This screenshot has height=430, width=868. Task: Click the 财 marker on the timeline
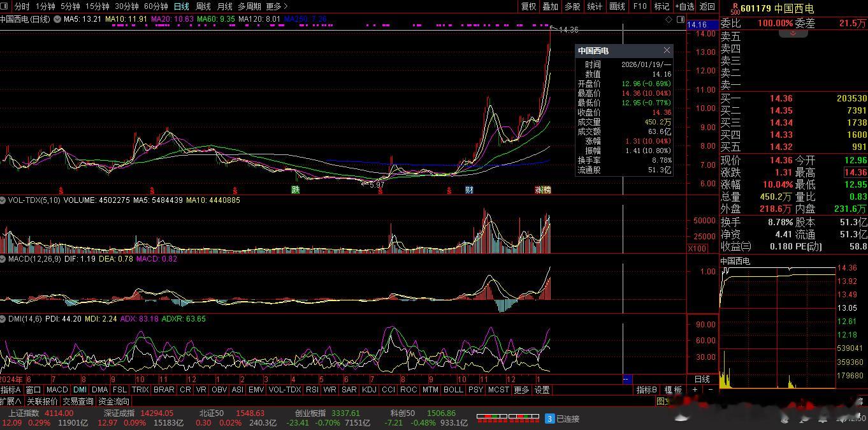point(469,190)
